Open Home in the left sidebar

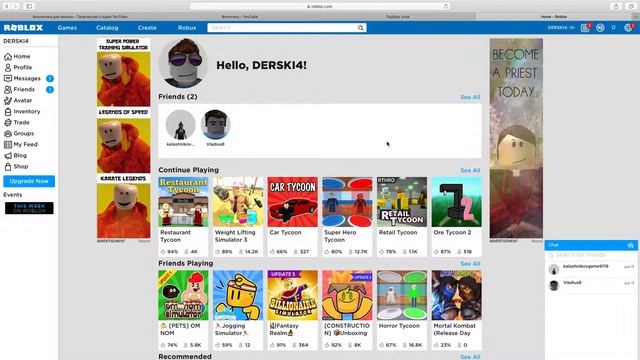coord(17,56)
